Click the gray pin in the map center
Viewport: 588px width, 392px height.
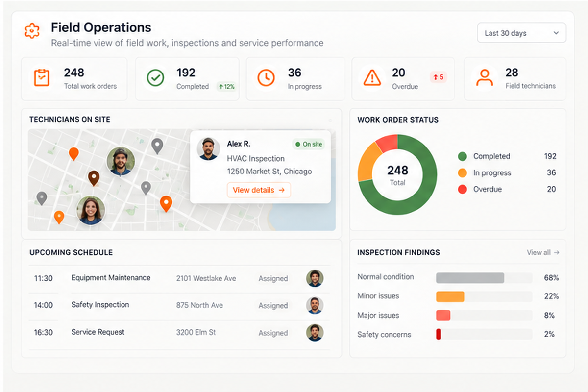coord(146,188)
